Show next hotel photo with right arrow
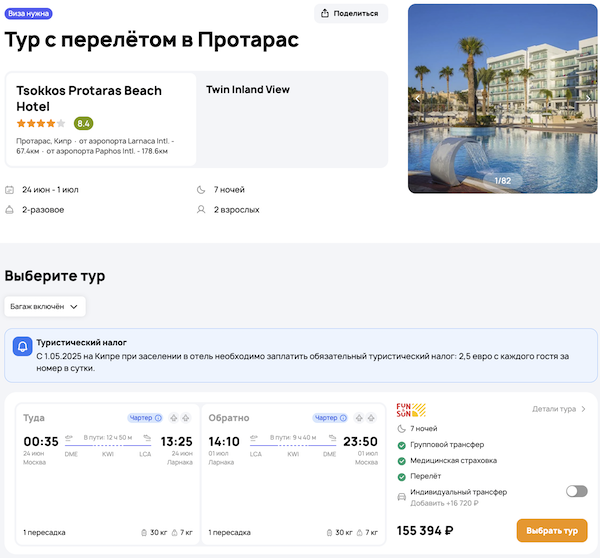The height and width of the screenshot is (558, 600). [x=588, y=98]
